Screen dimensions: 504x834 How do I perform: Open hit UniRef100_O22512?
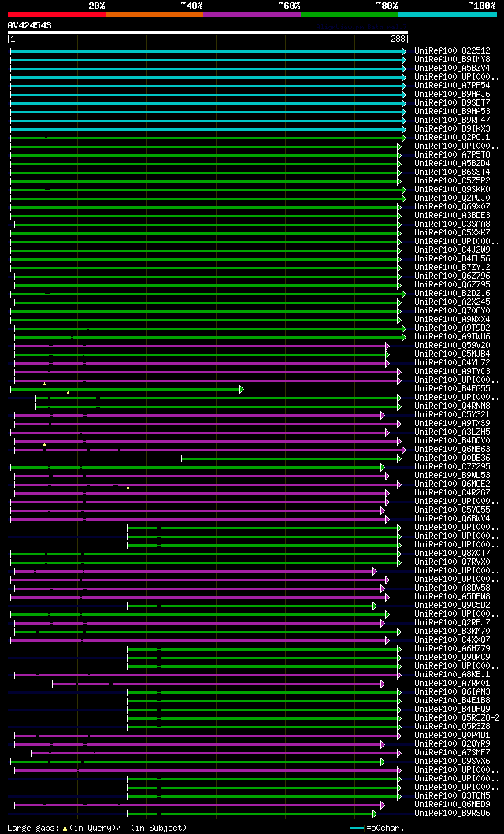[453, 51]
